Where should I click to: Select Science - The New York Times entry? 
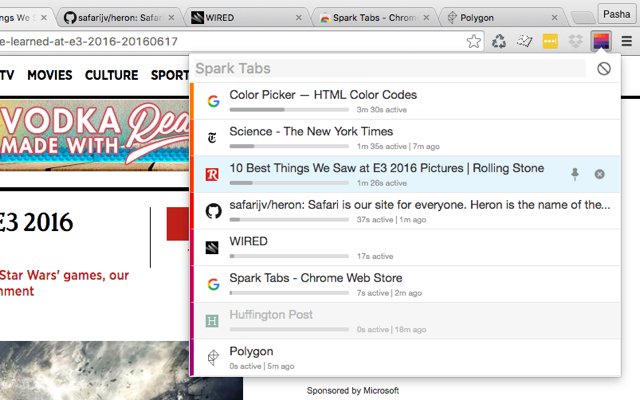tap(407, 138)
